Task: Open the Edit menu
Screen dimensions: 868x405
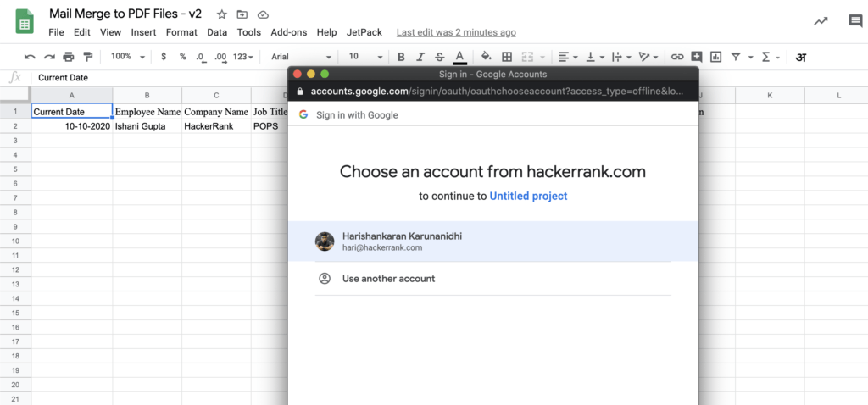Action: click(x=82, y=32)
